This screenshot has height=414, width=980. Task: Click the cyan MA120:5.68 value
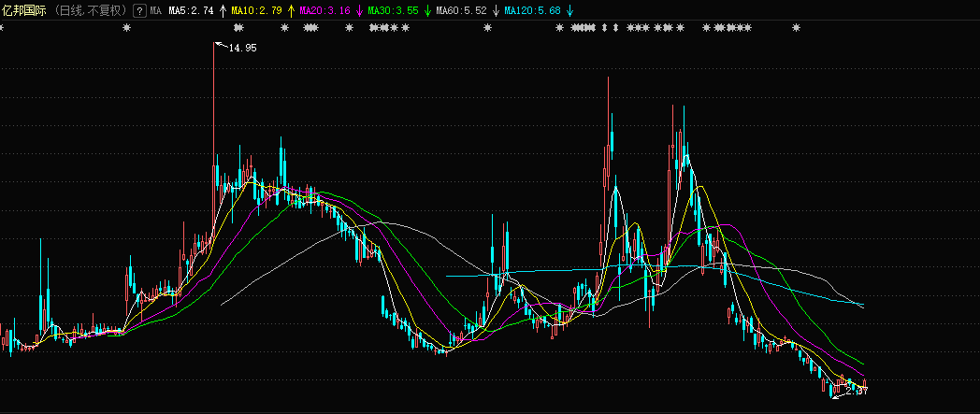click(532, 10)
